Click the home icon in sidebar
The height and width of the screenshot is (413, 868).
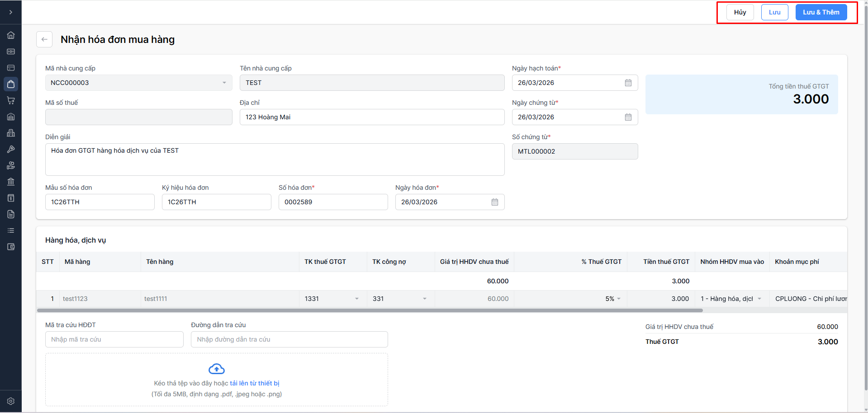pyautogui.click(x=11, y=35)
